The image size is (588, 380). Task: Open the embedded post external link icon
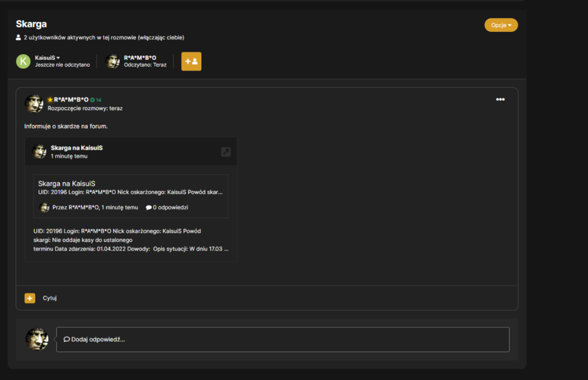[x=226, y=152]
